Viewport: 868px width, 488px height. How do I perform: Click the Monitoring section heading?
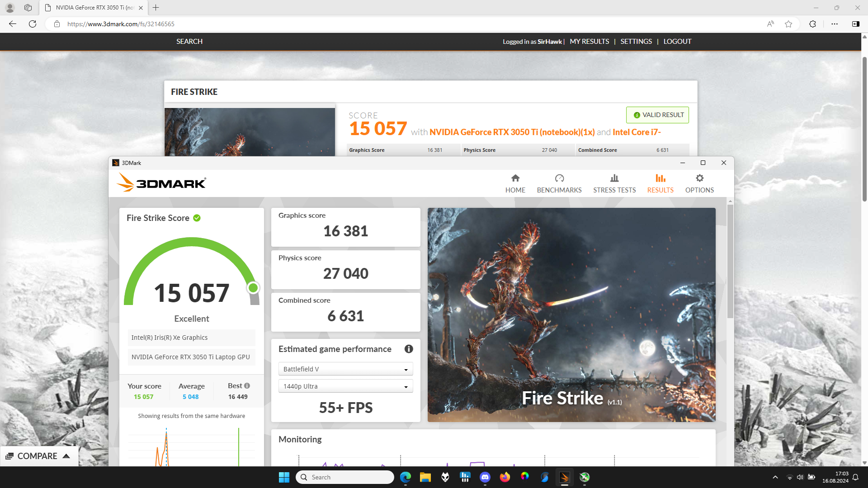point(300,439)
